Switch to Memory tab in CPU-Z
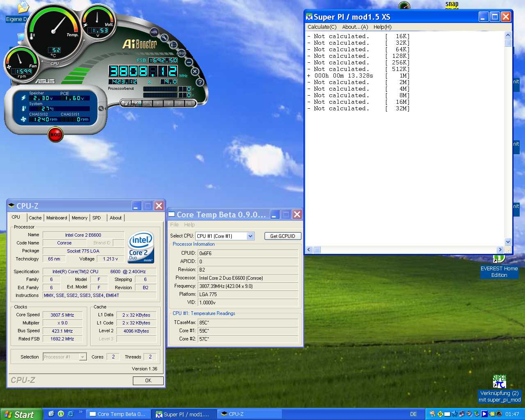Image resolution: width=525 pixels, height=420 pixels. pyautogui.click(x=80, y=218)
